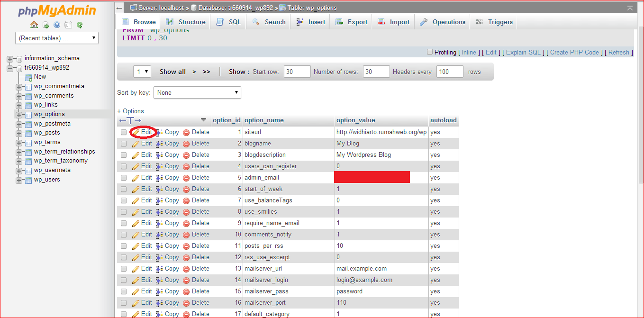Click pencil Edit icon for admin_email row
The width and height of the screenshot is (644, 318).
pyautogui.click(x=136, y=178)
